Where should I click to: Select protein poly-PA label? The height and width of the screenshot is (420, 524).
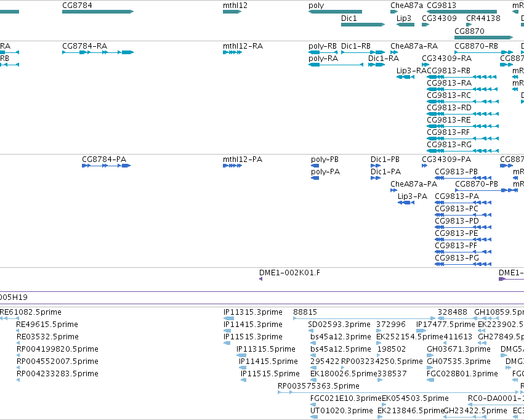tap(325, 172)
